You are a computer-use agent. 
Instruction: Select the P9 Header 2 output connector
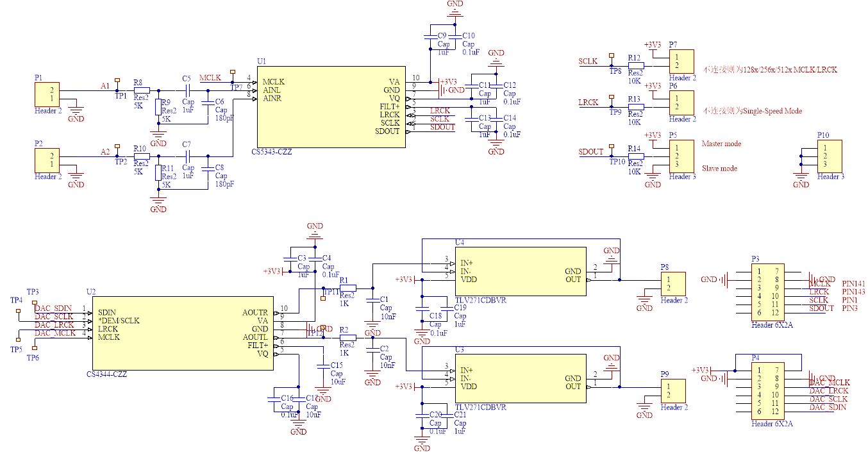click(672, 390)
